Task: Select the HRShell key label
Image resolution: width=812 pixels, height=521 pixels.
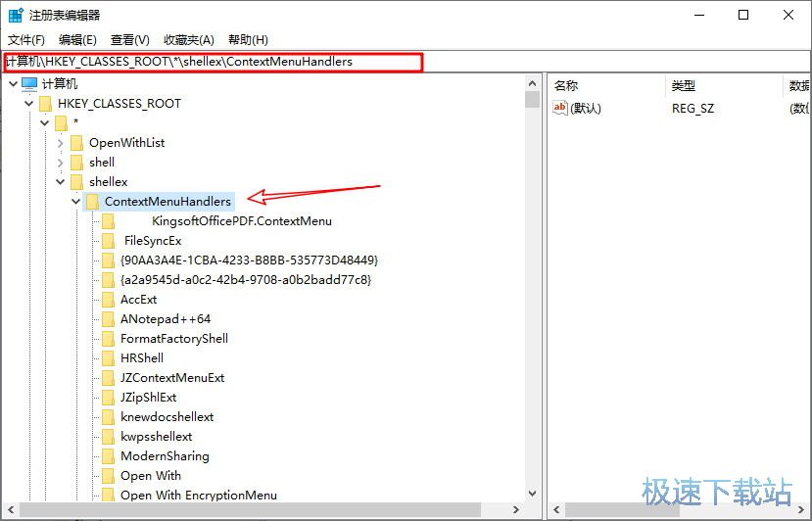Action: [x=142, y=358]
